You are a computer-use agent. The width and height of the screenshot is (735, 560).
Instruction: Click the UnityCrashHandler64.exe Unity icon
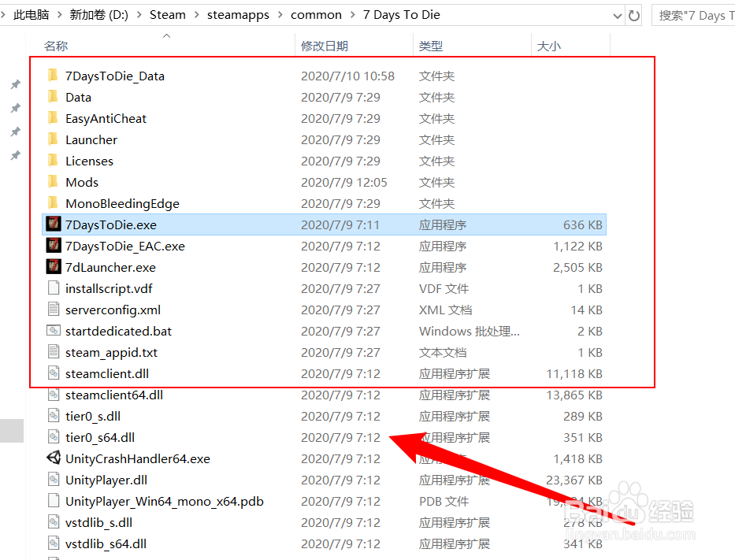54,458
